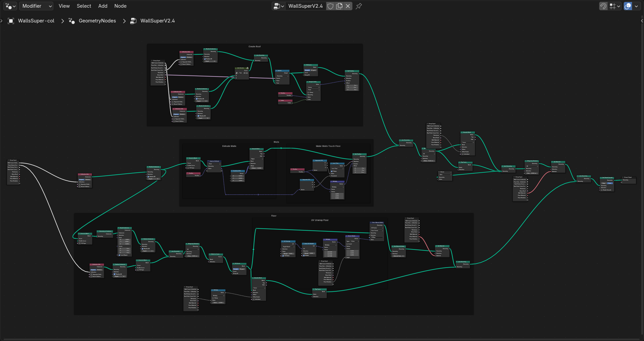Open the Geometry type dropdown in Switch node
Image resolution: width=644 pixels, height=341 pixels.
[282, 76]
